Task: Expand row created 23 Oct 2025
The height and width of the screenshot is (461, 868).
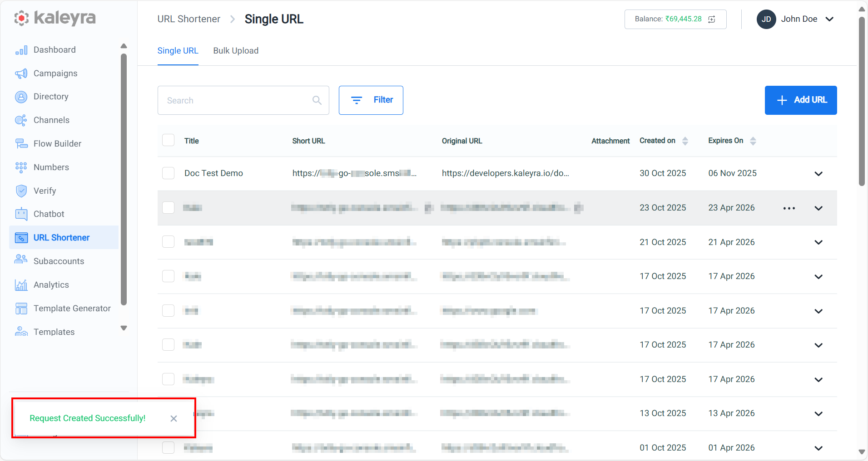Action: coord(818,208)
